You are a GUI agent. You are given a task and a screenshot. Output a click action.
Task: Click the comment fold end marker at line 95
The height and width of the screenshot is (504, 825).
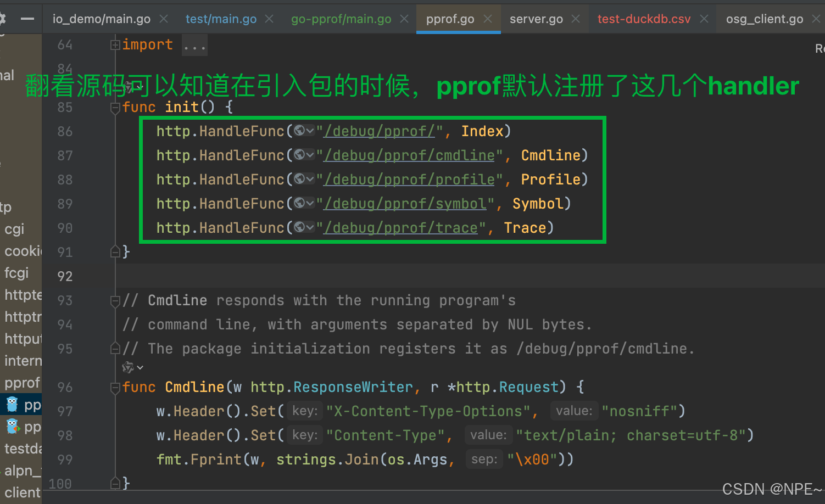115,348
